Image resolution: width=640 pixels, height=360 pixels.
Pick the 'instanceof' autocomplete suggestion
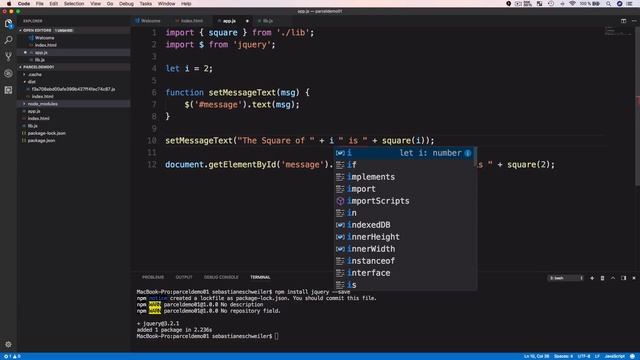(x=405, y=261)
